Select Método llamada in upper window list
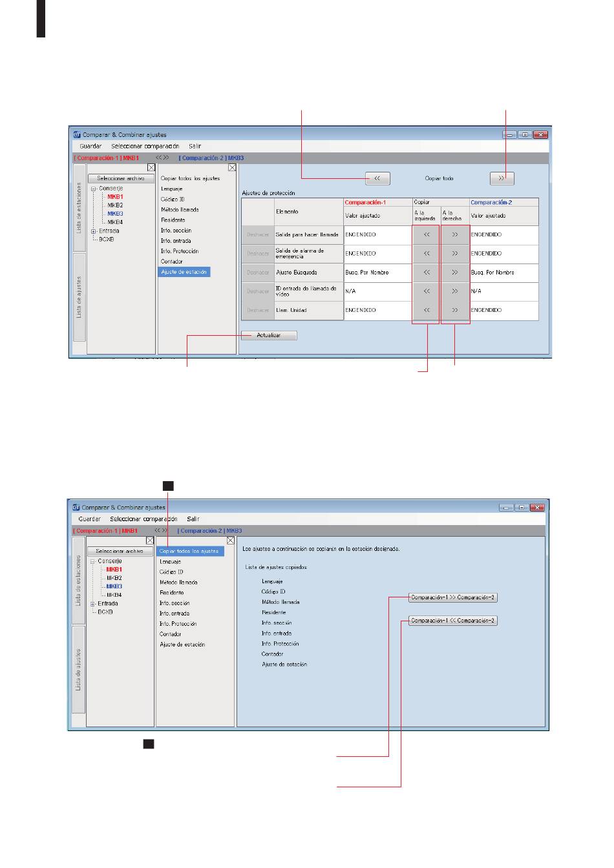 click(x=180, y=210)
